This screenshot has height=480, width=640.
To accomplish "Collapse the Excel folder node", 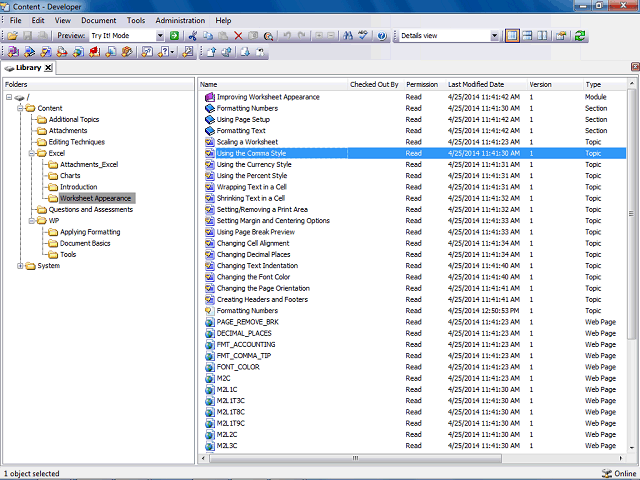I will (x=31, y=153).
